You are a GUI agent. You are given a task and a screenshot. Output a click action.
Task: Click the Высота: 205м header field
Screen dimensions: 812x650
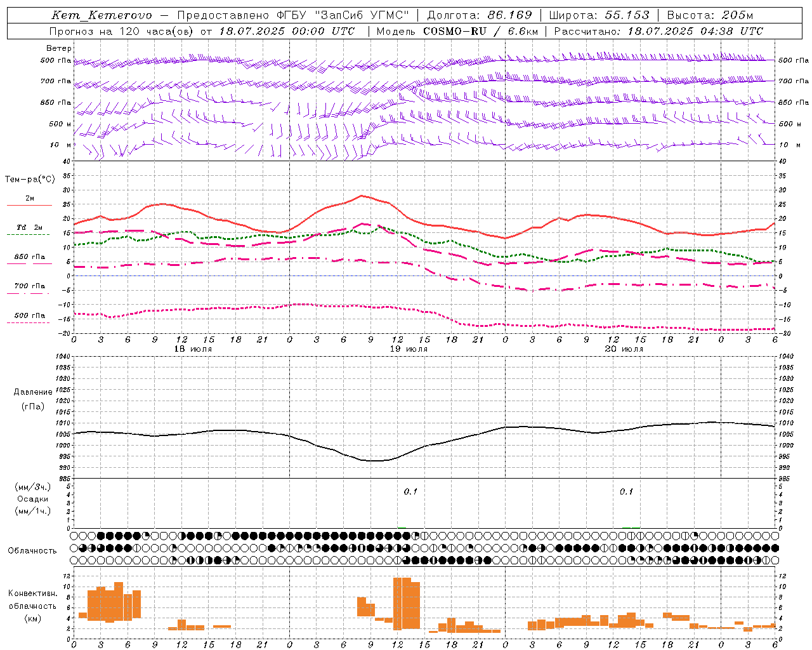coord(710,15)
